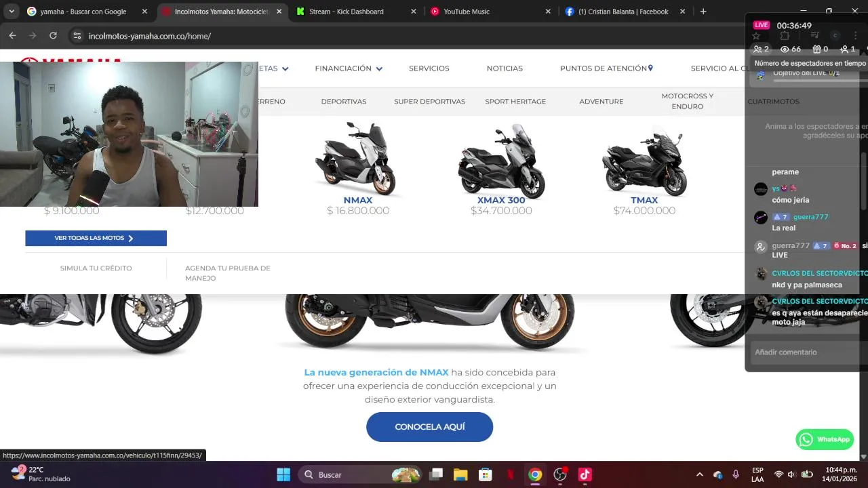Open the tab search chevron

pyautogui.click(x=11, y=12)
